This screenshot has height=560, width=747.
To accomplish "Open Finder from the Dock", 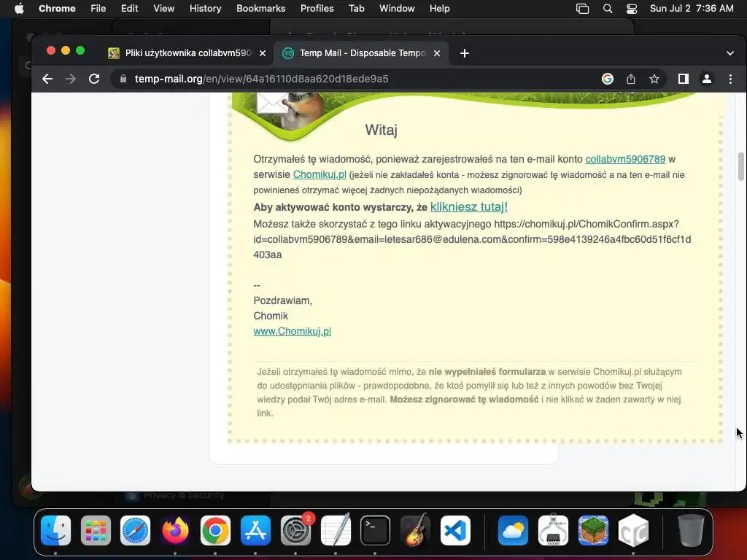I will point(55,531).
